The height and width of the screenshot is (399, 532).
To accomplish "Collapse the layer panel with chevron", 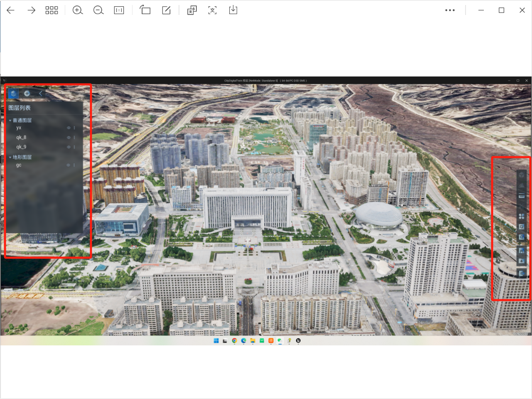I will [40, 94].
